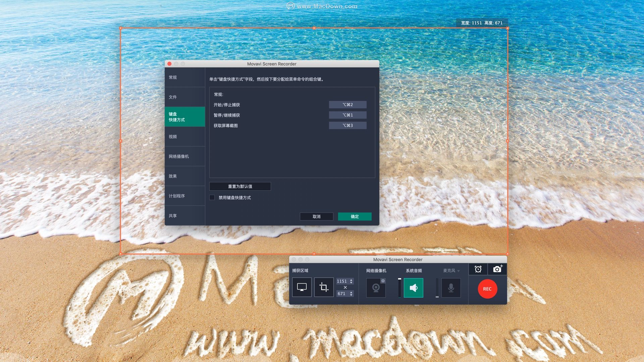Image resolution: width=644 pixels, height=362 pixels.
Task: Select the 键盘快捷方式 preferences tab
Action: (x=185, y=117)
